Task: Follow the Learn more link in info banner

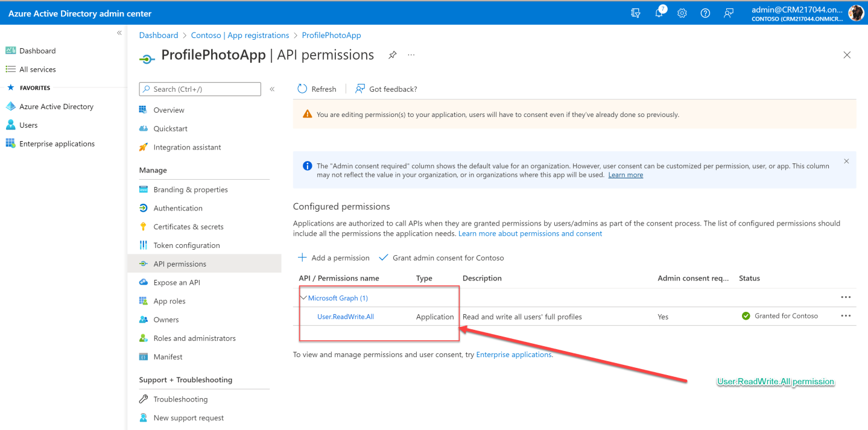Action: click(x=626, y=175)
